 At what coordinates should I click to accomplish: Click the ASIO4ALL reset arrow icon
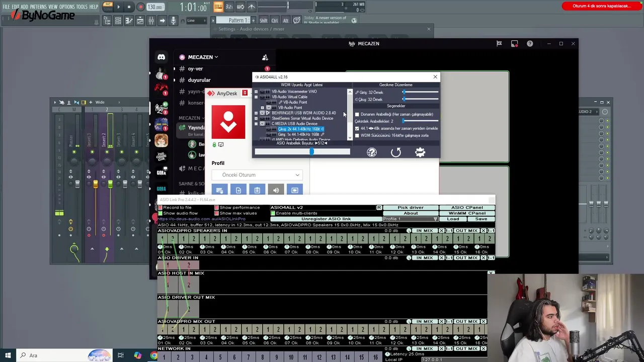pos(396,152)
